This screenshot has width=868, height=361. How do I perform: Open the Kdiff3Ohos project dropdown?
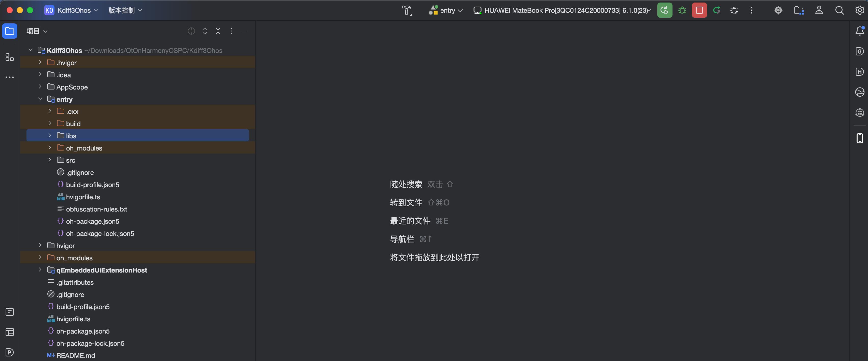click(72, 10)
